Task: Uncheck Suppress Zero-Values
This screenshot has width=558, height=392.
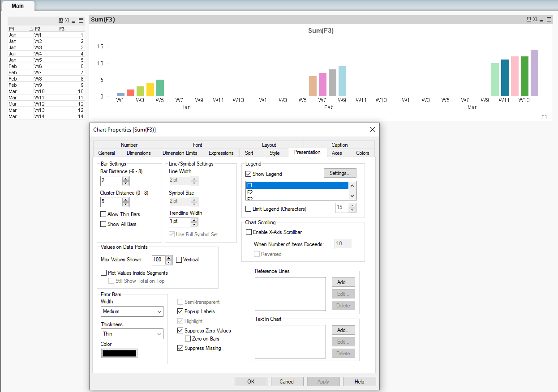Action: click(x=180, y=331)
